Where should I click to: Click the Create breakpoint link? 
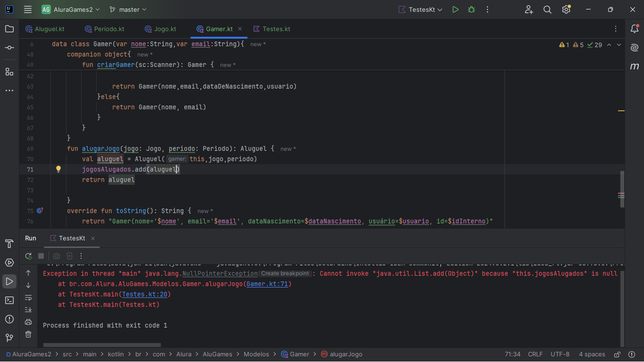click(285, 273)
